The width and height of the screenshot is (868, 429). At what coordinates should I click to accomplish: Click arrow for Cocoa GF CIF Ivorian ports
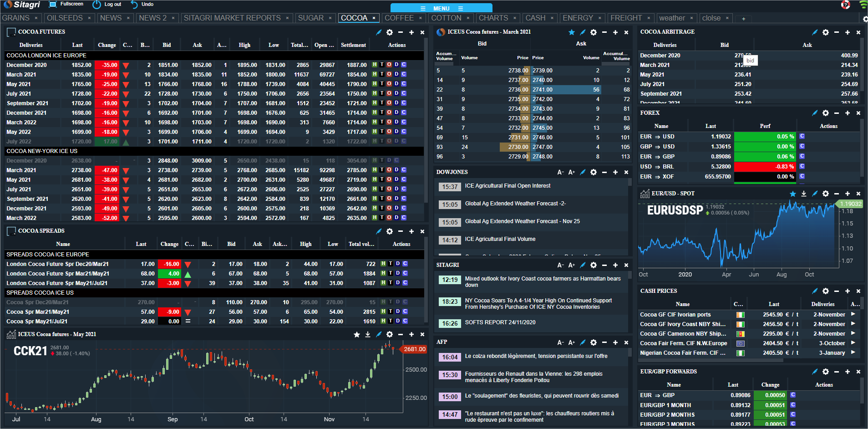tap(853, 314)
